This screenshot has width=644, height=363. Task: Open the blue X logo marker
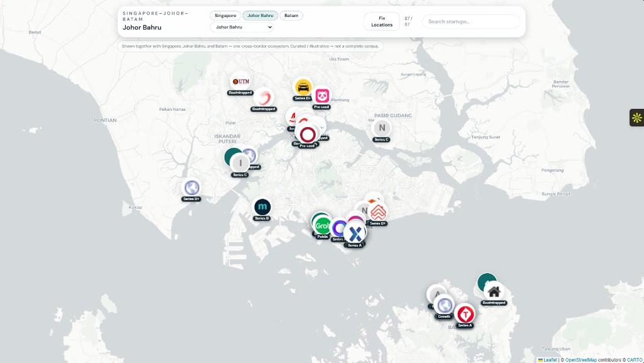355,233
